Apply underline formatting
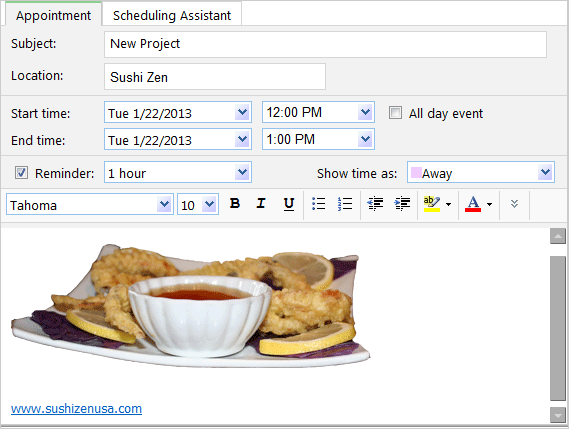This screenshot has height=429, width=569. [288, 204]
